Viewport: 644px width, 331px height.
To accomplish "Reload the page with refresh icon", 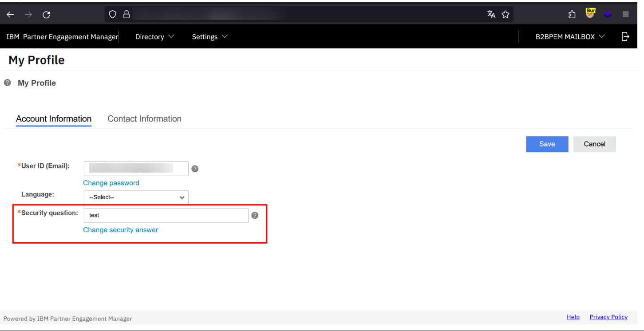I will [x=46, y=15].
